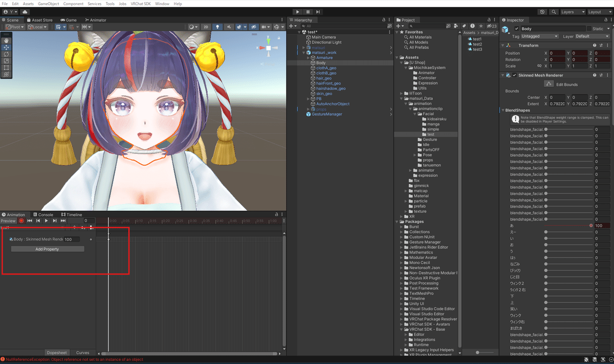Select the Hand view tool
Viewport: 614px width, 364px height.
pos(7,40)
